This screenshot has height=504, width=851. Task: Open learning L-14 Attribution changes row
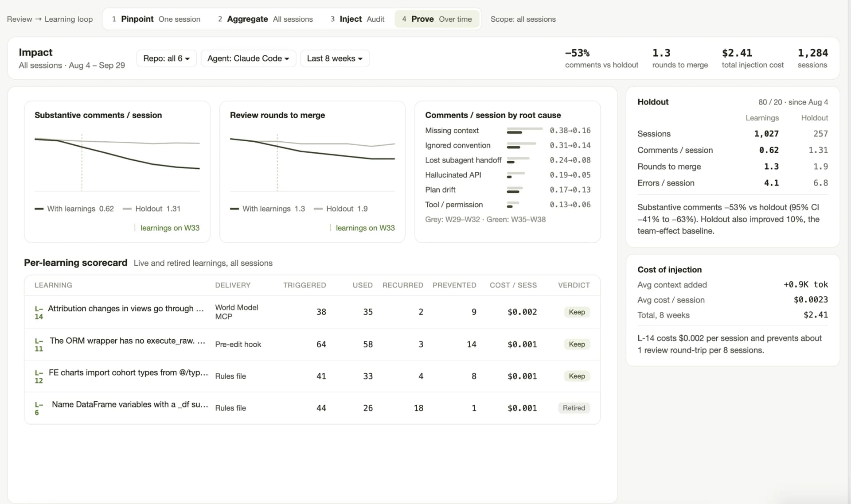tap(312, 312)
